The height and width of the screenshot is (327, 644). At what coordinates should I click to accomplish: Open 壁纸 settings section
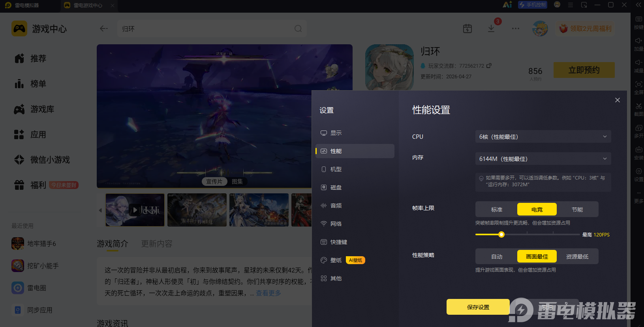355,260
